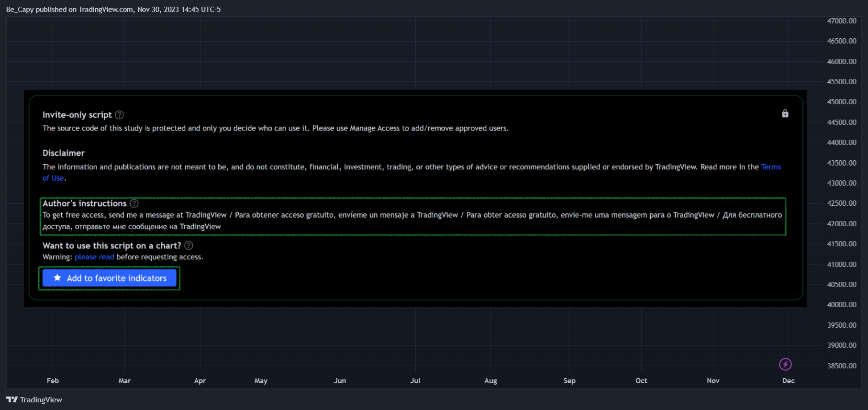Screen dimensions: 868x410
Task: Click the 'Author's instructions' heading text
Action: 85,203
